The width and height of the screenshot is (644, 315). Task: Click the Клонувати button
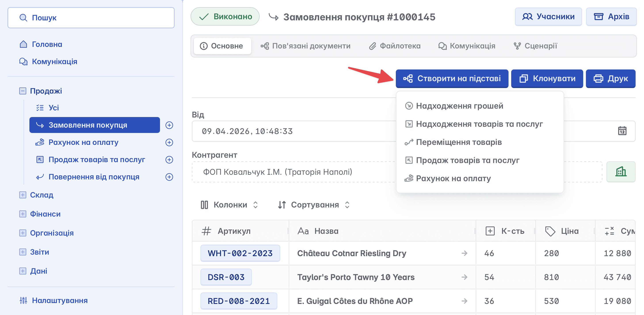pos(547,79)
